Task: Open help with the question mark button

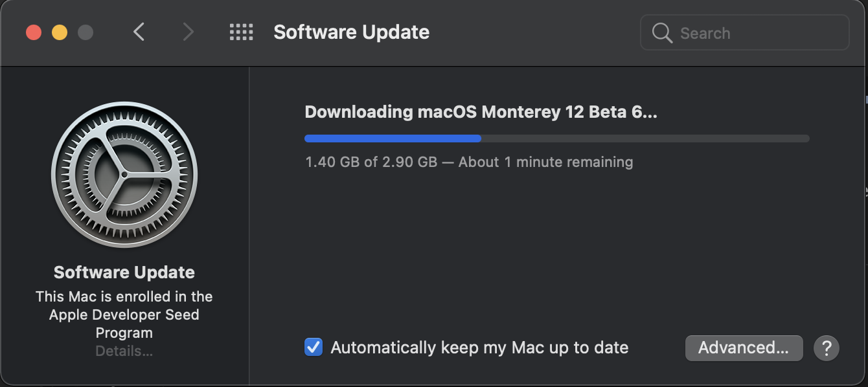Action: click(x=827, y=348)
